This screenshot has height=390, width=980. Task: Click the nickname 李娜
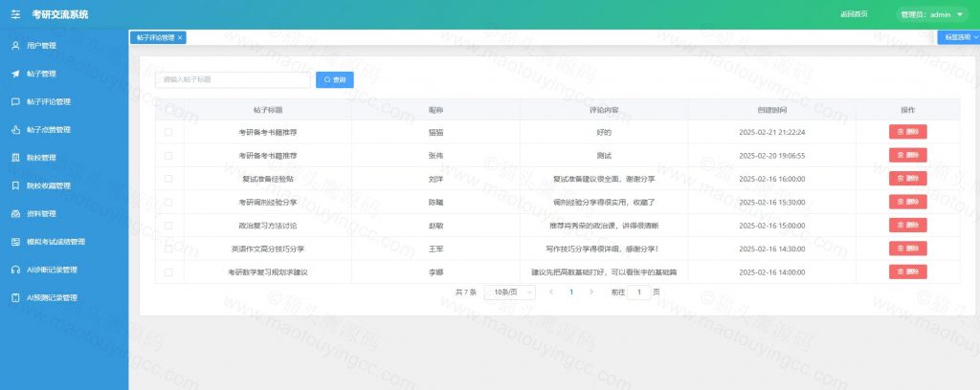tap(435, 272)
